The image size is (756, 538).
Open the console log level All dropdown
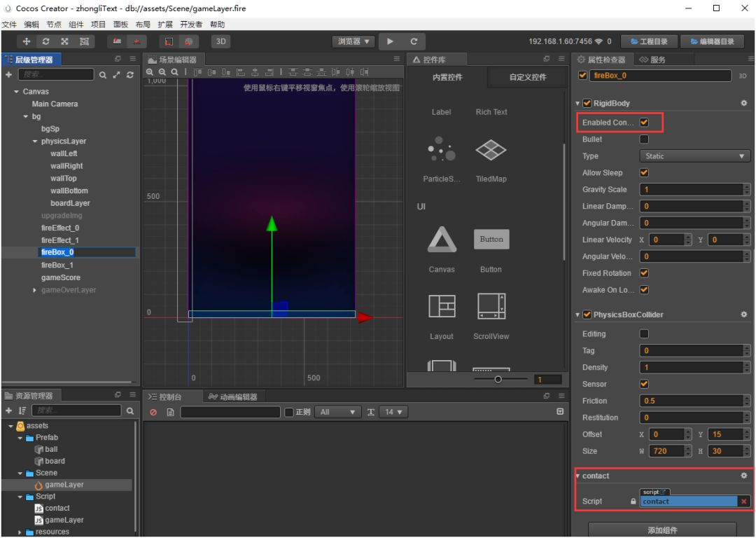(x=337, y=412)
